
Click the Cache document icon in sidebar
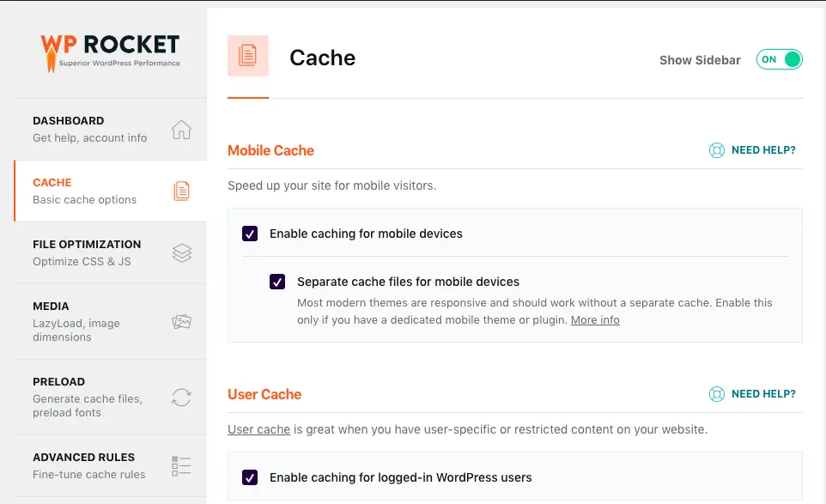pos(181,191)
